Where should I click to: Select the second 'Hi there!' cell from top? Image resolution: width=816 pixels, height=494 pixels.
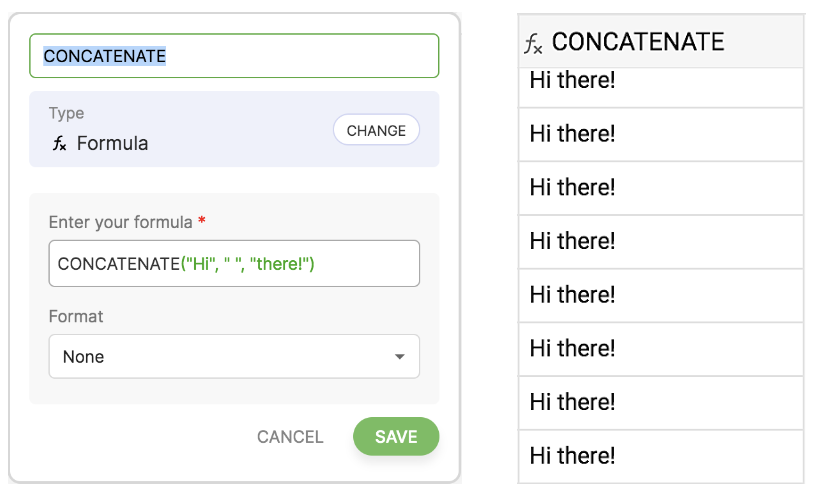click(660, 134)
